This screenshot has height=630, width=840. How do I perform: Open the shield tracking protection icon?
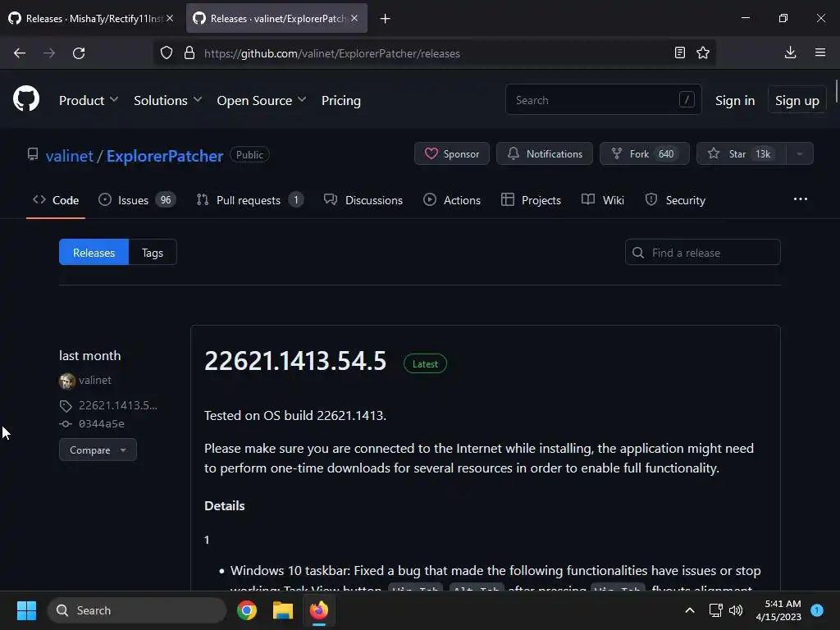167,53
